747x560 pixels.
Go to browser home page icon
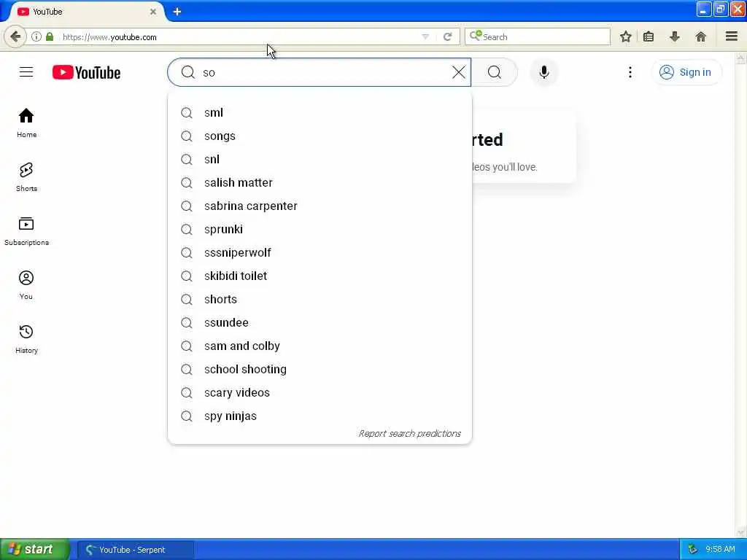701,36
